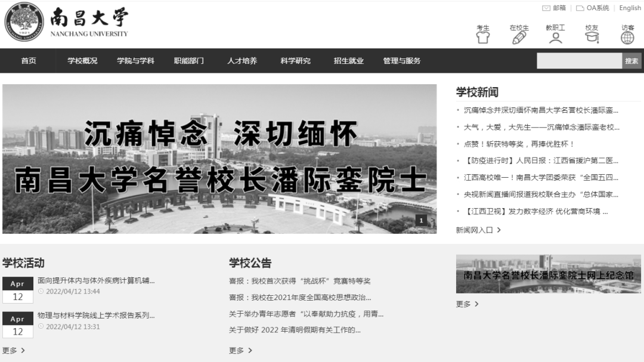The image size is (644, 362).
Task: Open 更多 under 学校活动
Action: (x=14, y=351)
